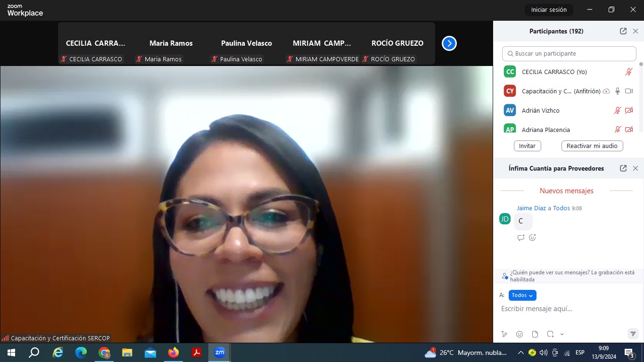
Task: Open the Todos recipient dropdown
Action: [x=522, y=295]
